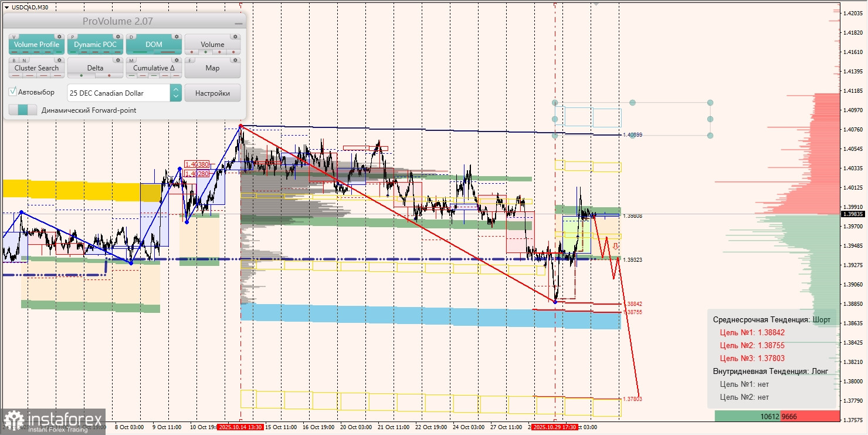Grab the top-middle handle of the selected rectangle

click(633, 103)
